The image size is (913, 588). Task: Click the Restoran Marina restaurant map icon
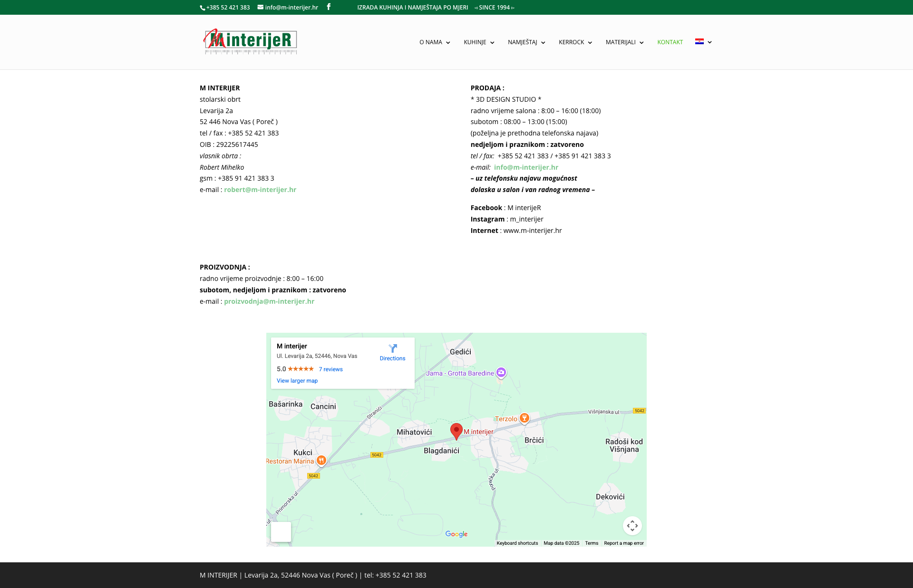tap(321, 460)
